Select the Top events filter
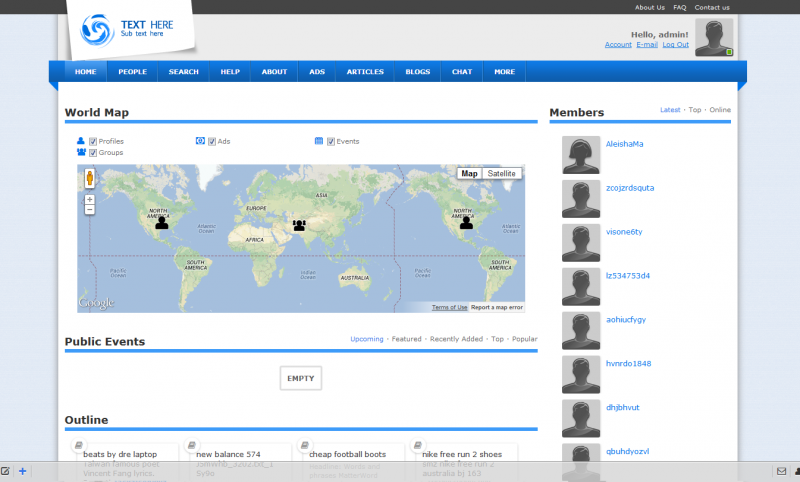 click(x=497, y=339)
